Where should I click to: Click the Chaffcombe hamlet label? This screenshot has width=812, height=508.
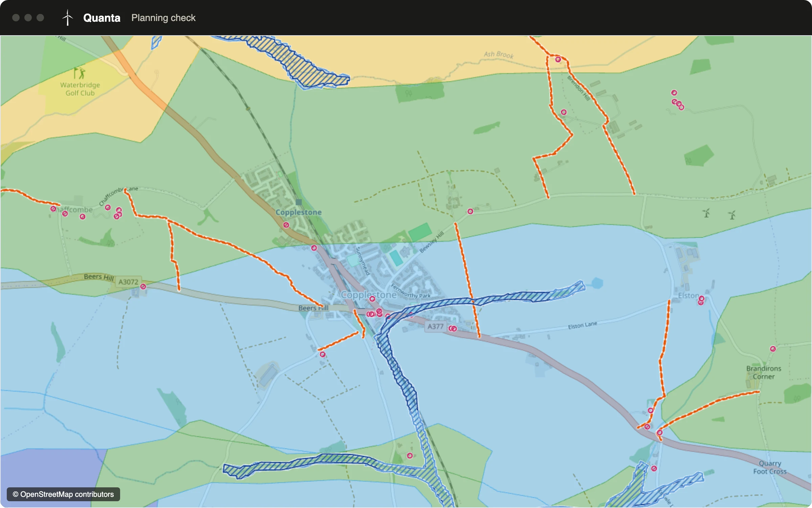(x=74, y=210)
